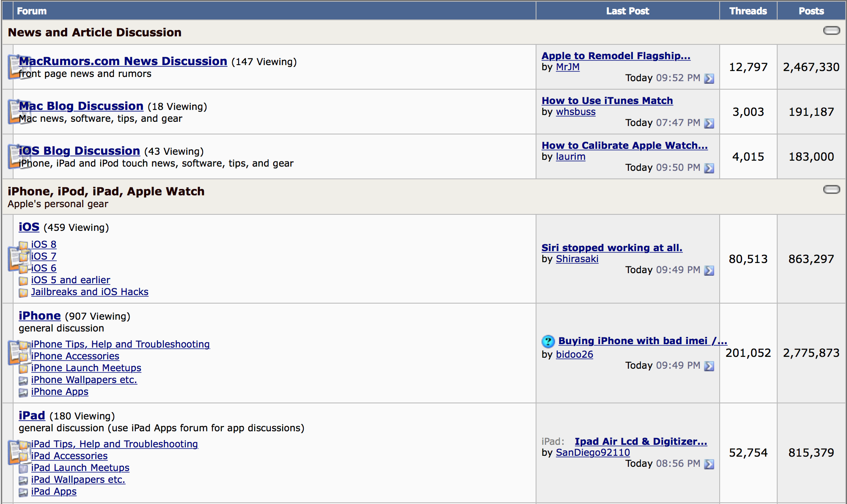View user profile laurim

coord(571,156)
